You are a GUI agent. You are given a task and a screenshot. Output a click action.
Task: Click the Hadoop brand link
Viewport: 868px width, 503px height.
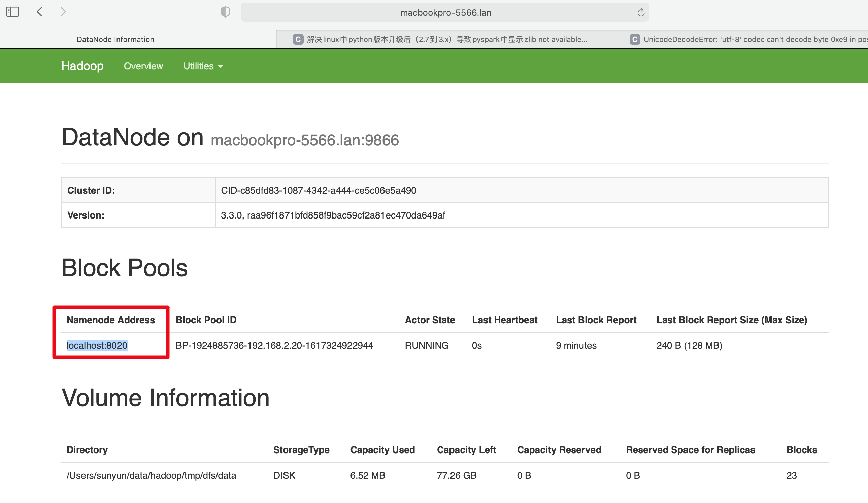[x=82, y=66]
